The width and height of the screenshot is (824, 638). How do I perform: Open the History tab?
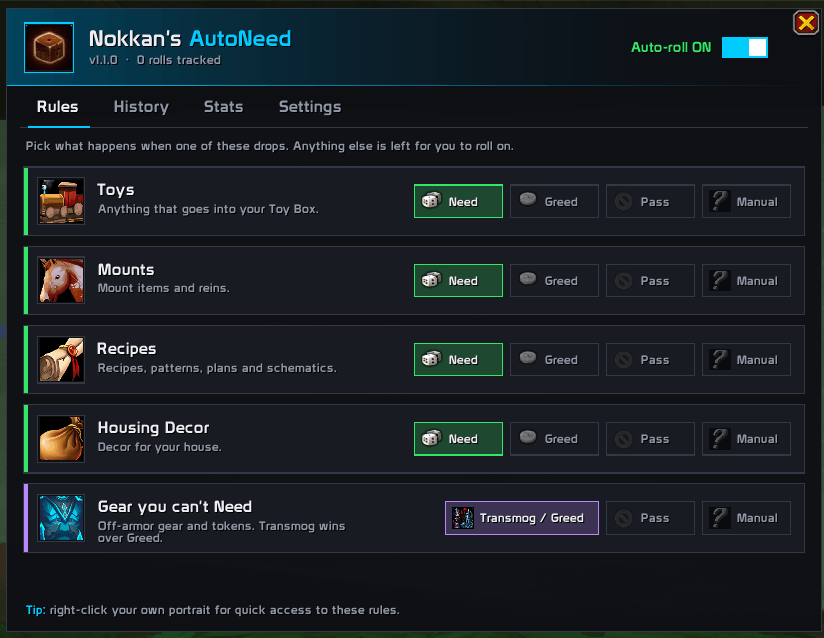(141, 107)
